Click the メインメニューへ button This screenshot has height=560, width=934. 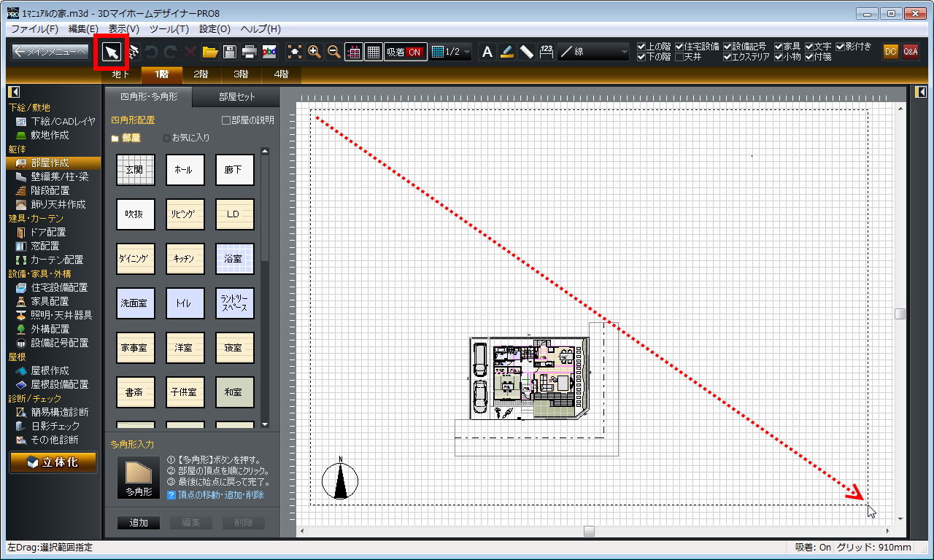50,52
